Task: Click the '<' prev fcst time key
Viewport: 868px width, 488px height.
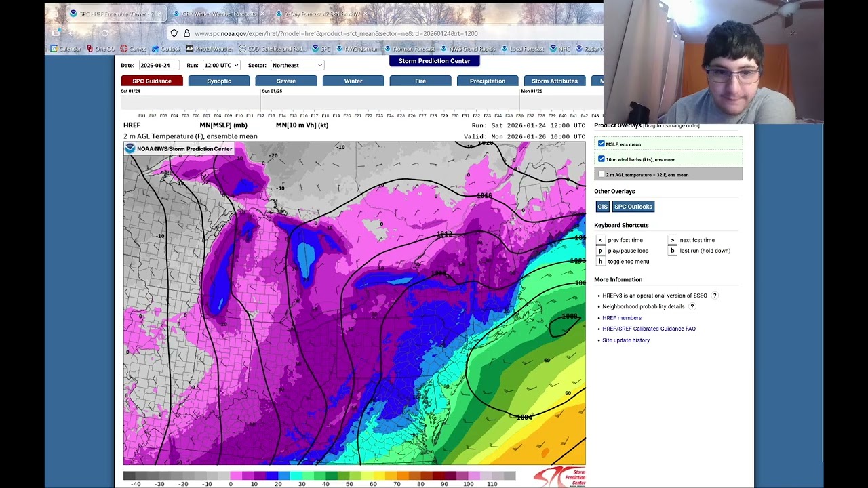Action: tap(600, 240)
